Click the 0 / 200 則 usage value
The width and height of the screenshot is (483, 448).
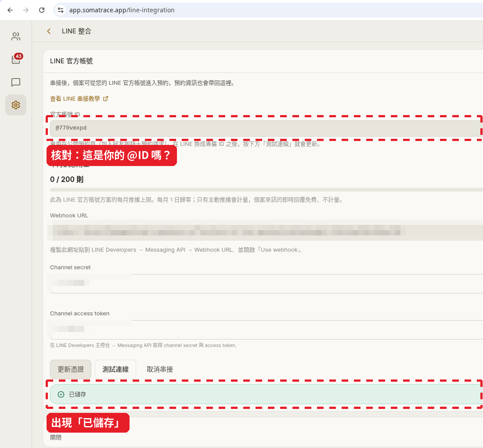[67, 179]
